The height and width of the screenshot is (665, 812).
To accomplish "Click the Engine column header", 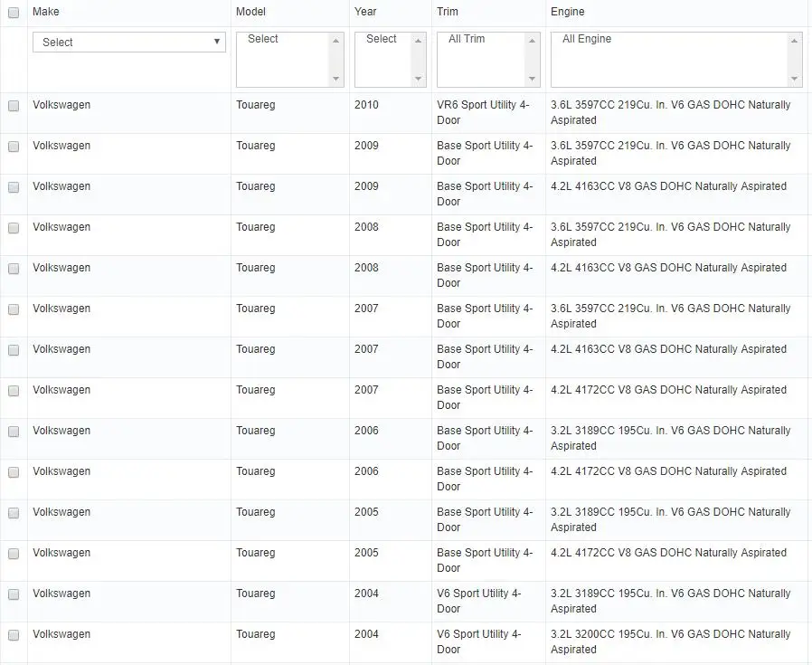I will pyautogui.click(x=568, y=12).
